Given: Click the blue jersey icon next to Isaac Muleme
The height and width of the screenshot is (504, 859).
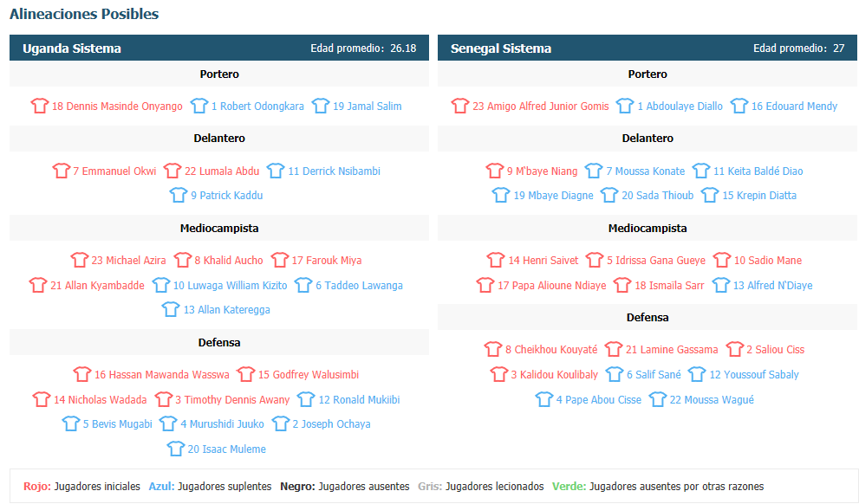Looking at the screenshot, I should click(x=176, y=449).
